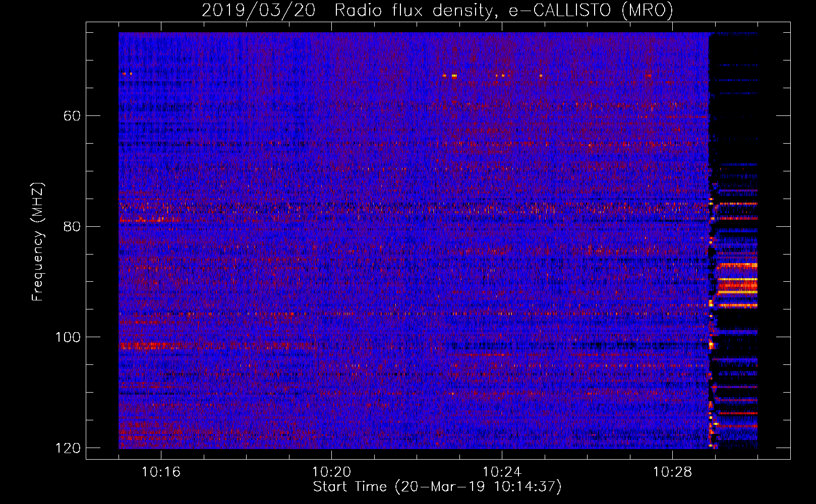Viewport: 816px width, 504px height.
Task: Click the 10:16 time tick label
Action: pyautogui.click(x=161, y=472)
